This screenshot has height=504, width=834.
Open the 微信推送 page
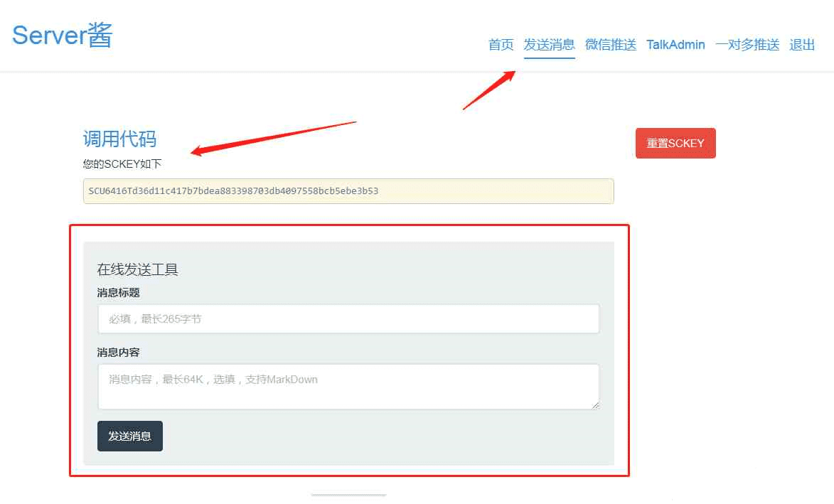[610, 45]
